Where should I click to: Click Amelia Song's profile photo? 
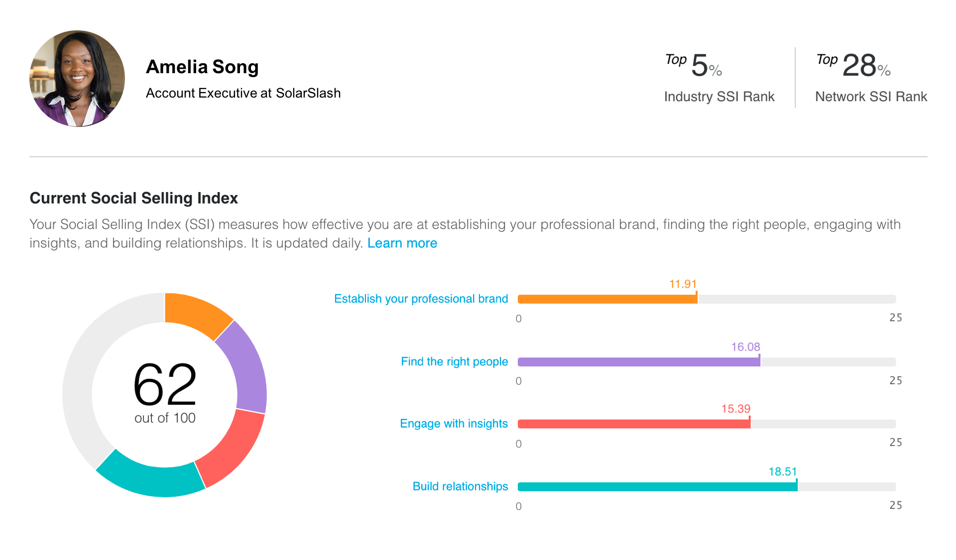77,79
